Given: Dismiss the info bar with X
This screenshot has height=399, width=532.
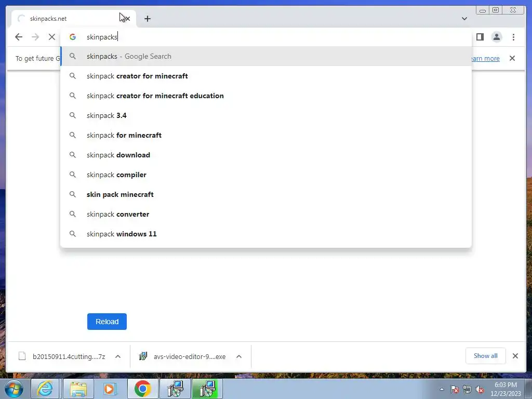Looking at the screenshot, I should [512, 58].
